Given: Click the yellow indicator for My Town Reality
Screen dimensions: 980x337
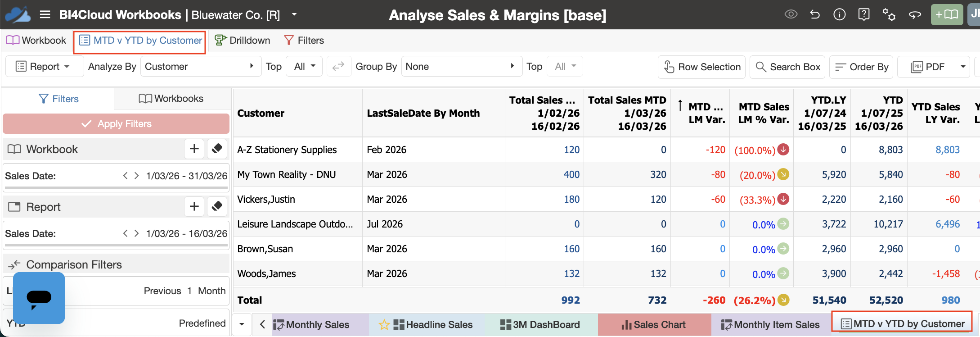Looking at the screenshot, I should point(783,174).
